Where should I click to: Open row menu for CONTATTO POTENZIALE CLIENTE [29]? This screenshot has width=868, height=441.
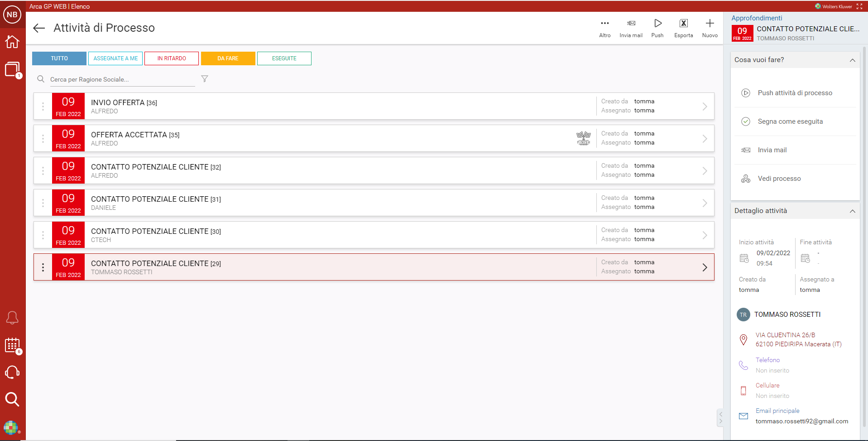coord(43,267)
